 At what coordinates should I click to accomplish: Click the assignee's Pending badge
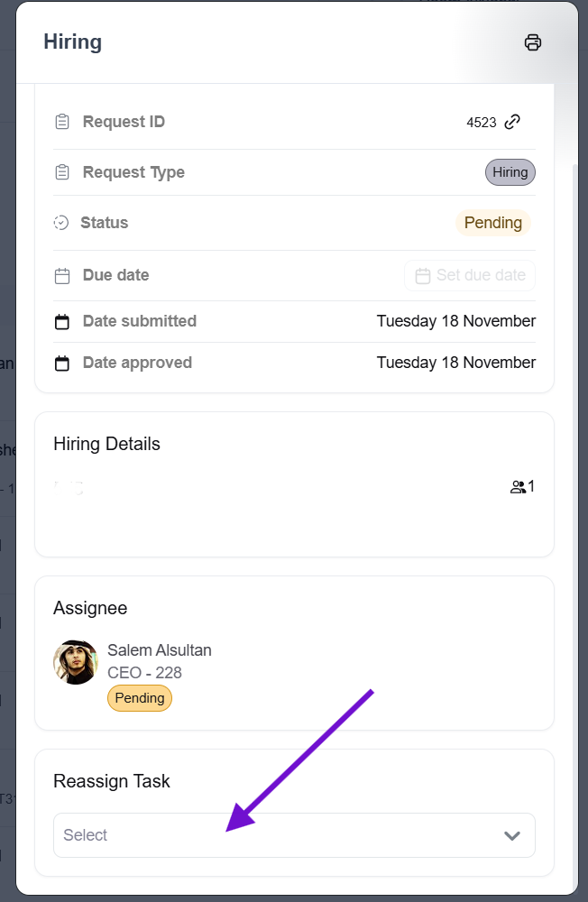coord(140,698)
